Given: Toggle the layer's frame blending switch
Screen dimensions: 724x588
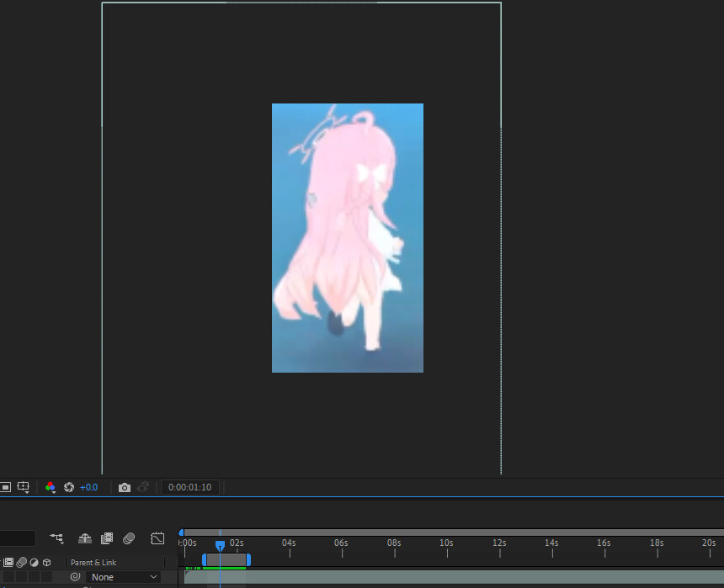Looking at the screenshot, I should (8, 577).
